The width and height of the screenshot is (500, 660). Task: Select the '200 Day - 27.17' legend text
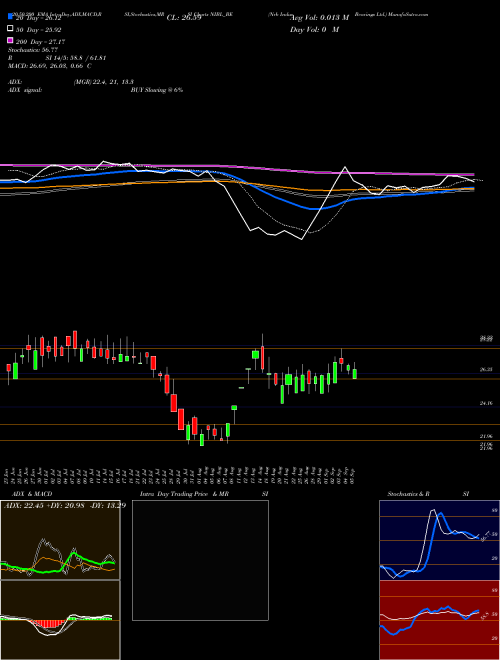pyautogui.click(x=40, y=42)
